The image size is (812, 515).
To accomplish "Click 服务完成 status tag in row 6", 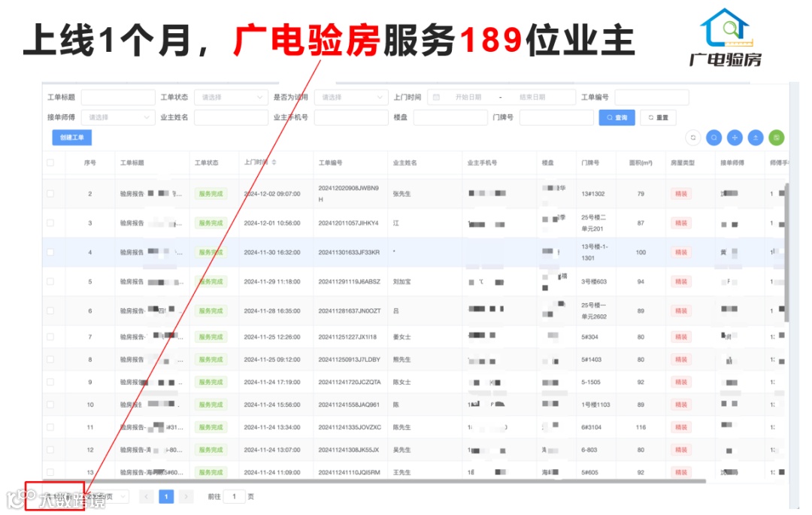I will [x=211, y=311].
